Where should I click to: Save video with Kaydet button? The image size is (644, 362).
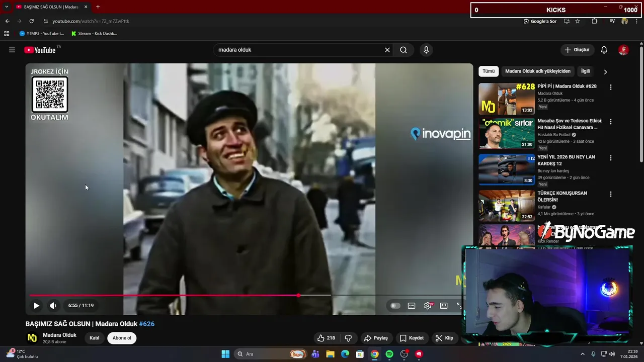412,338
